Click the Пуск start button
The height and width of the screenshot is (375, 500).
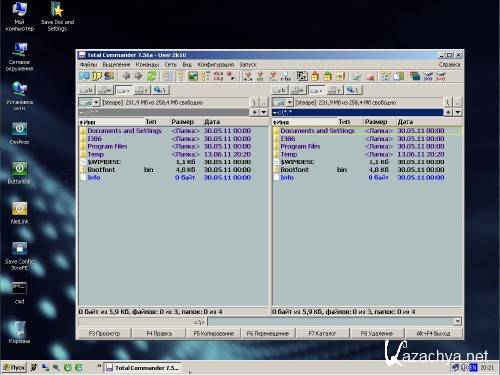tap(14, 368)
